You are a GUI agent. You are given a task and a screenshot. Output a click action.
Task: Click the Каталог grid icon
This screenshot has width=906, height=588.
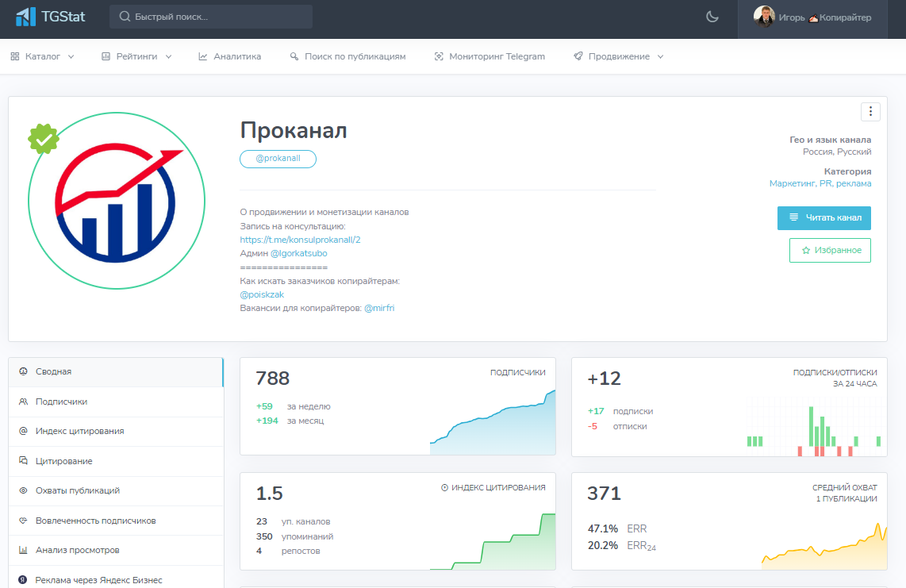15,56
